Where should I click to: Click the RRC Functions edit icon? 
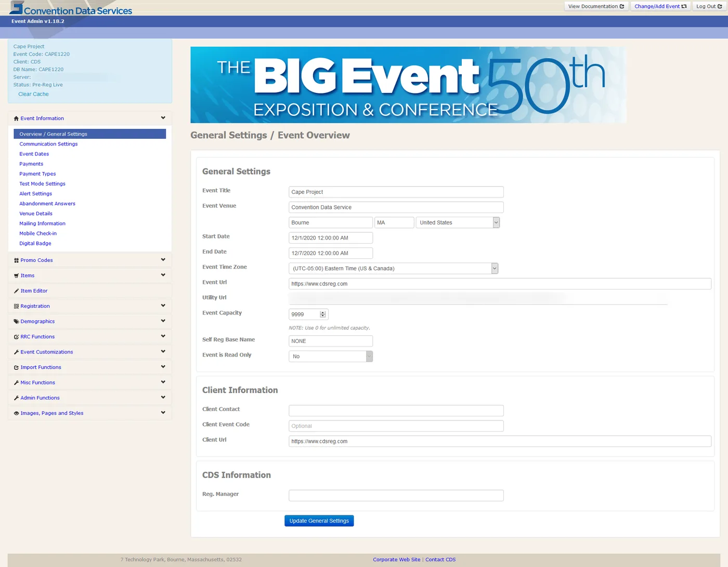coord(16,337)
